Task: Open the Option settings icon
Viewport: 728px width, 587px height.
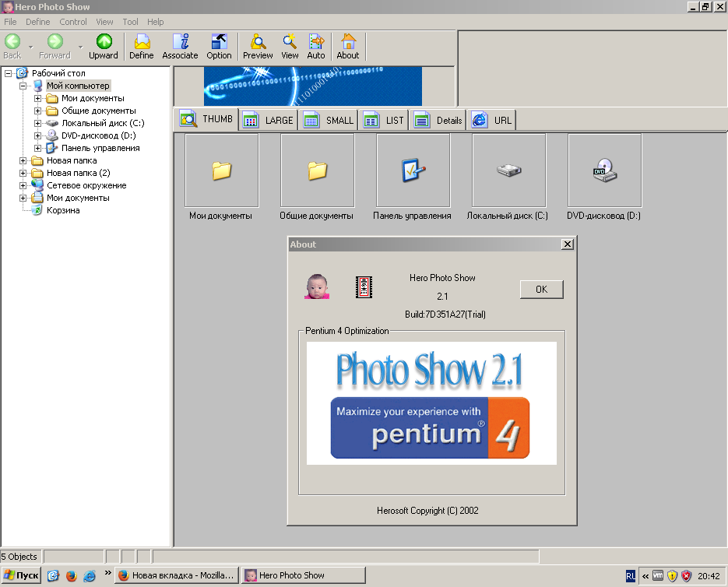Action: pos(219,46)
